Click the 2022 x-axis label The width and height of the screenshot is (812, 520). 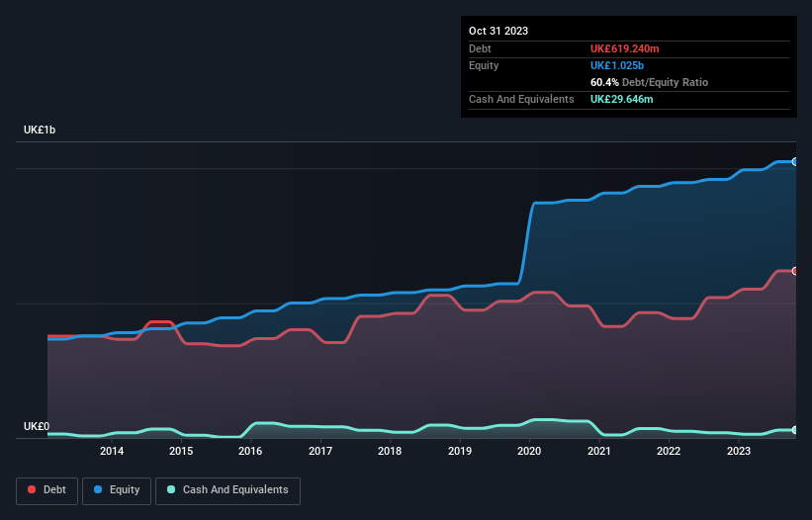coord(669,451)
